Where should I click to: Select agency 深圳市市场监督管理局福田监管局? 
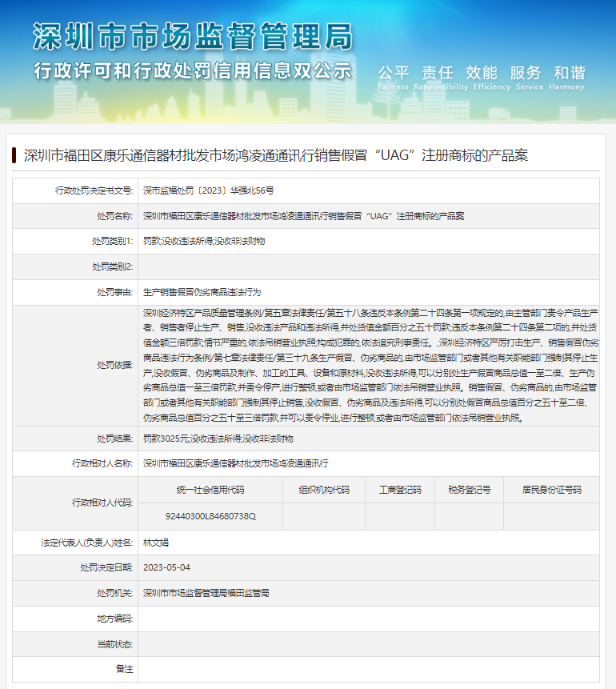click(206, 593)
